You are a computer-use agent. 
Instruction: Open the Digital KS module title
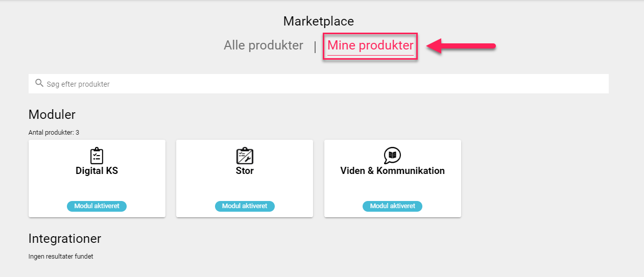[97, 171]
